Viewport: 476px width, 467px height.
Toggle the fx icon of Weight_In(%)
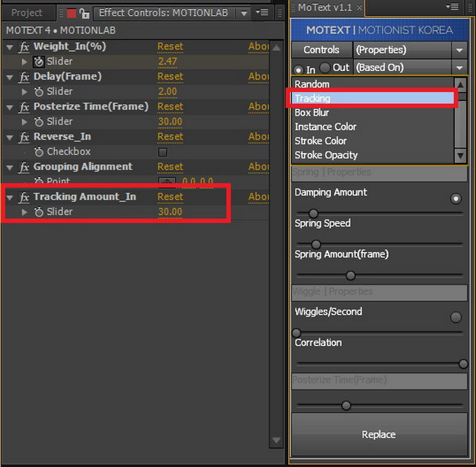[24, 47]
